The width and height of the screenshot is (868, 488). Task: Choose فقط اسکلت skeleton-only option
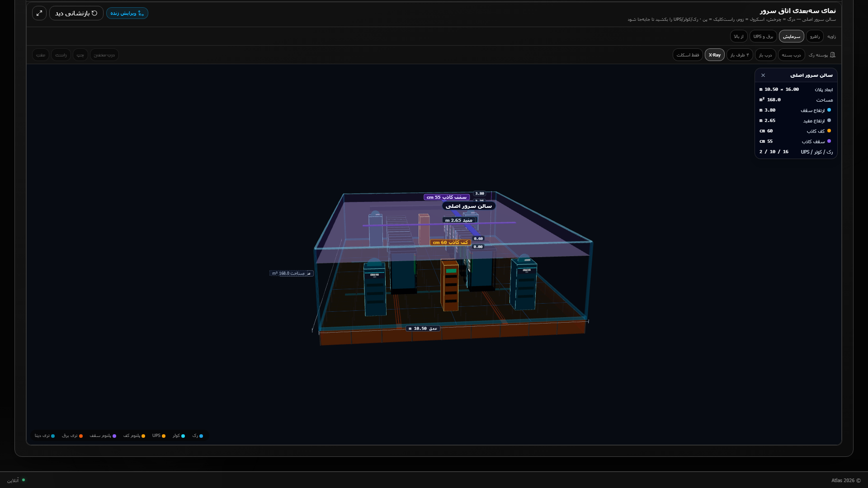(x=688, y=55)
